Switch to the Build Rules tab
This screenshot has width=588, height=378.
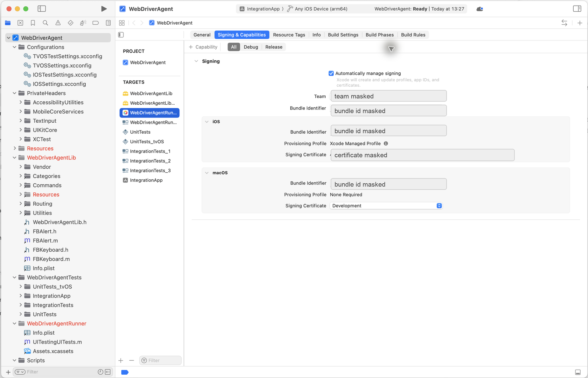click(x=413, y=35)
